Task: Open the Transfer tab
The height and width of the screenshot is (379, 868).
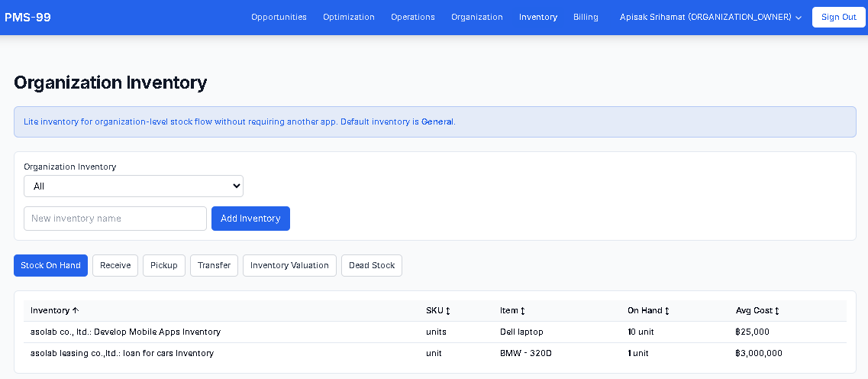Action: click(x=214, y=266)
